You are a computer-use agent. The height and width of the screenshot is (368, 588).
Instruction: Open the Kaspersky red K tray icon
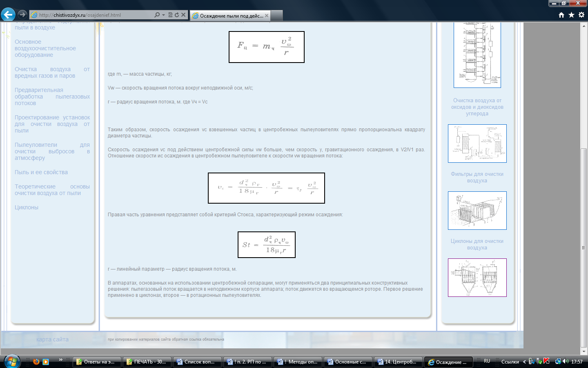point(546,361)
